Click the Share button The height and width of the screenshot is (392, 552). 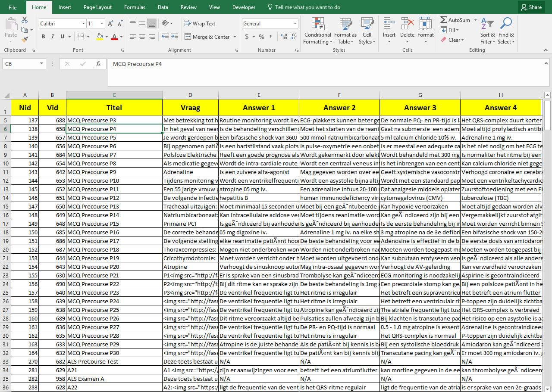[x=531, y=7]
